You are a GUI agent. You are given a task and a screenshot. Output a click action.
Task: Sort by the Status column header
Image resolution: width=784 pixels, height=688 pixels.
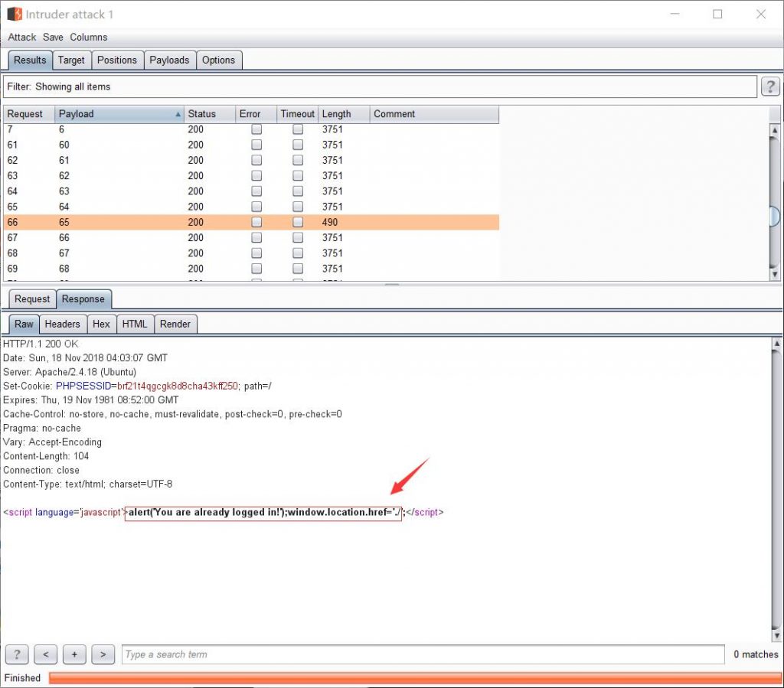click(210, 114)
